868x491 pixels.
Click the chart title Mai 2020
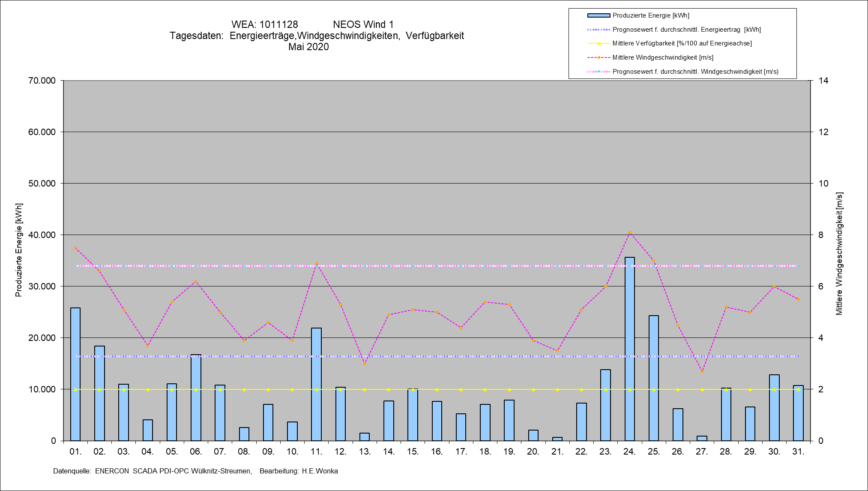coord(308,47)
